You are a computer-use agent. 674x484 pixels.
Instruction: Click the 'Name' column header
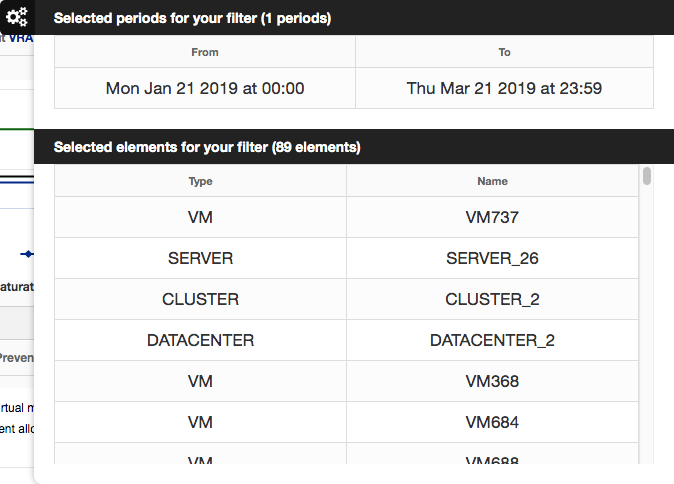pos(492,181)
